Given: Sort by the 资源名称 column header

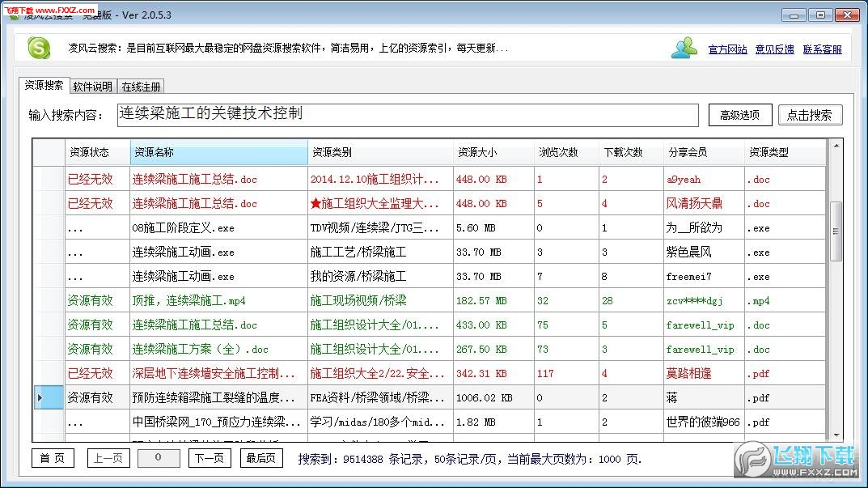Looking at the screenshot, I should pyautogui.click(x=218, y=152).
